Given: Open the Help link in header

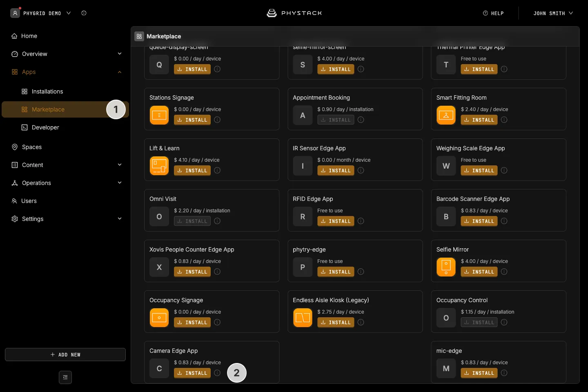Looking at the screenshot, I should [x=493, y=13].
